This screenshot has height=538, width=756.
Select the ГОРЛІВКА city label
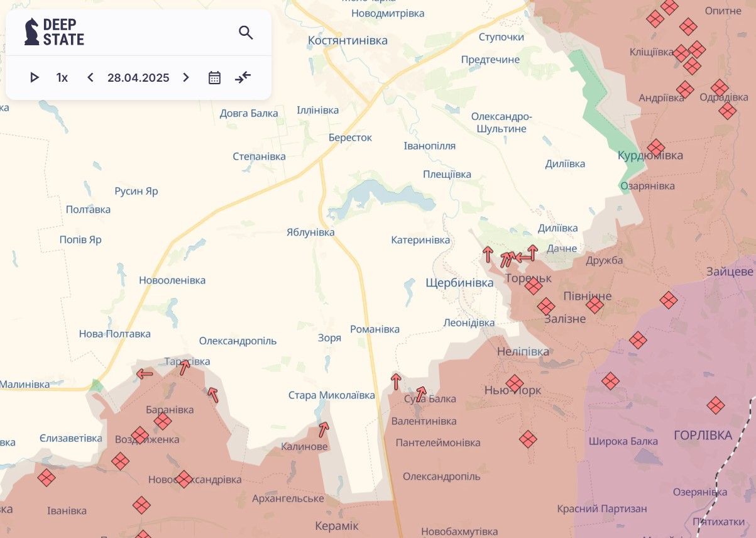703,435
